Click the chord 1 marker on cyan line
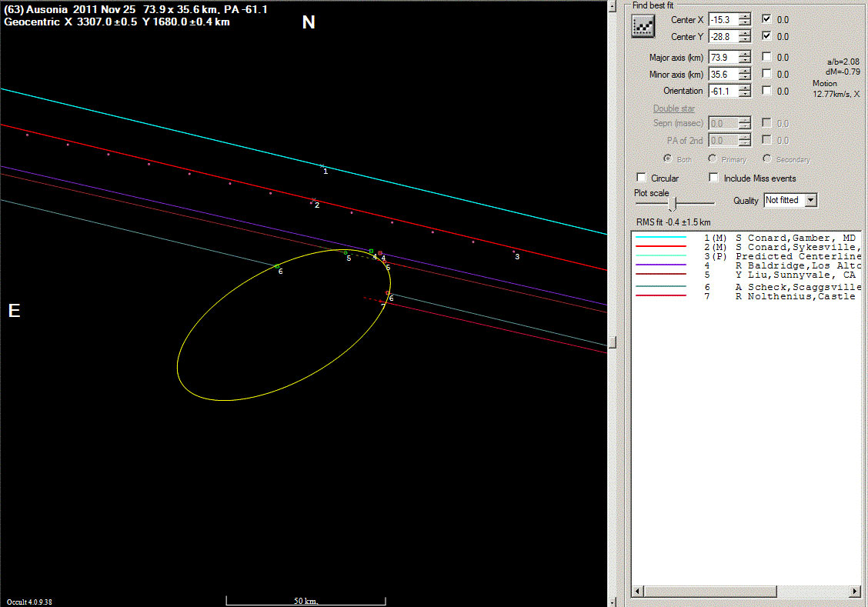The image size is (868, 607). pyautogui.click(x=322, y=165)
